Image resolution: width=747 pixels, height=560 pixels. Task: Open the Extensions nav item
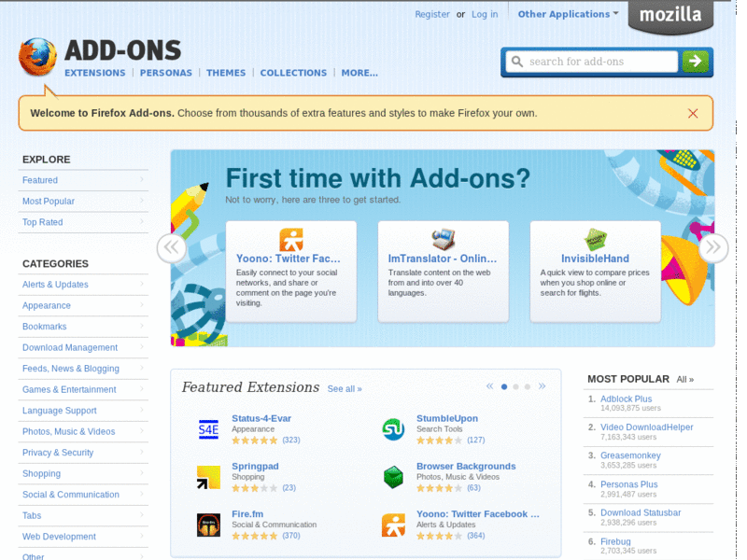pyautogui.click(x=95, y=73)
